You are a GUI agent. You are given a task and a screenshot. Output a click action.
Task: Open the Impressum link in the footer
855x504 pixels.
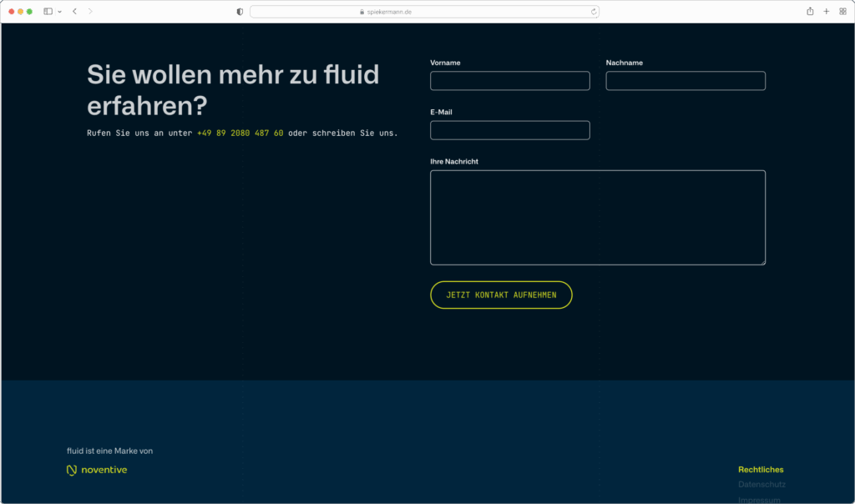click(758, 498)
